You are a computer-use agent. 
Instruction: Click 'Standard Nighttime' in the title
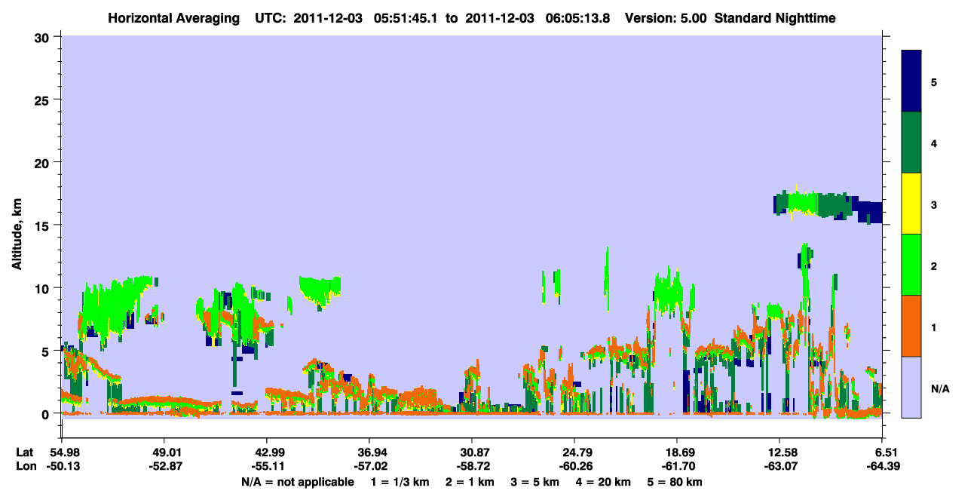(x=775, y=17)
